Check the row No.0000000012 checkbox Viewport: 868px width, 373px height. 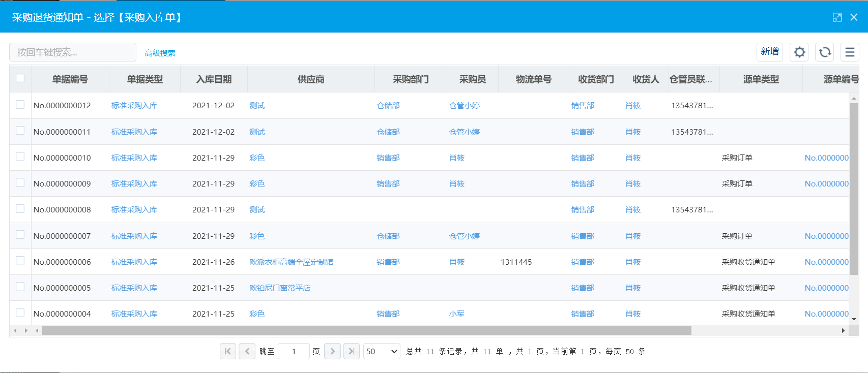click(20, 105)
